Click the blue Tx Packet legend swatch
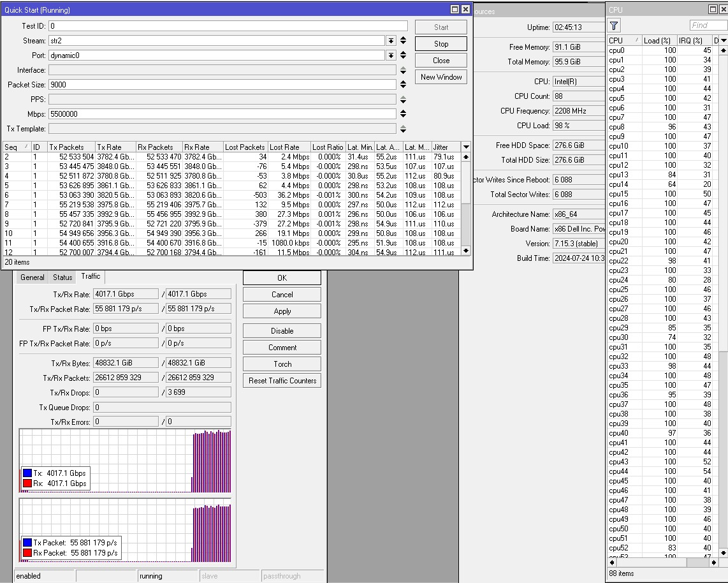Viewport: 728px width, 583px height. coord(27,542)
